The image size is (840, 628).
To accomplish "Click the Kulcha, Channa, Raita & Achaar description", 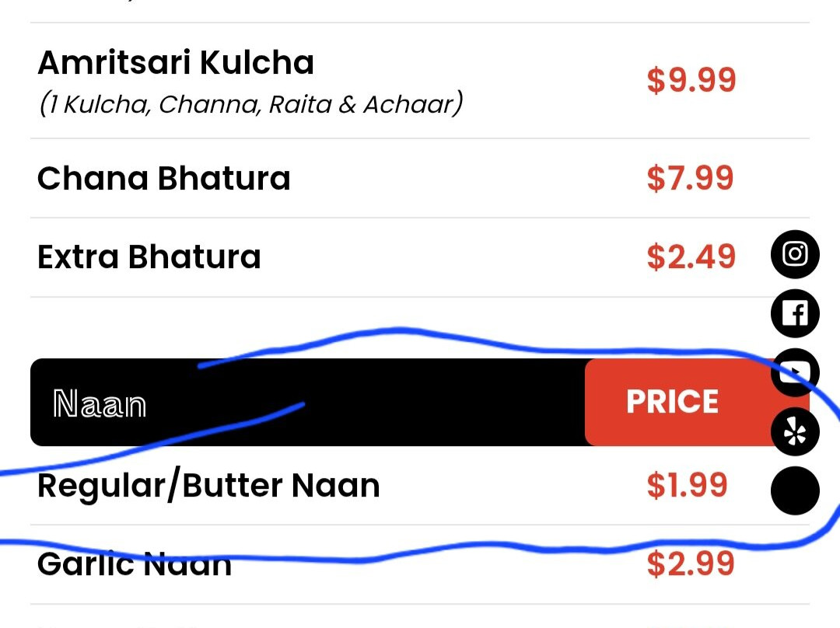I will click(250, 104).
